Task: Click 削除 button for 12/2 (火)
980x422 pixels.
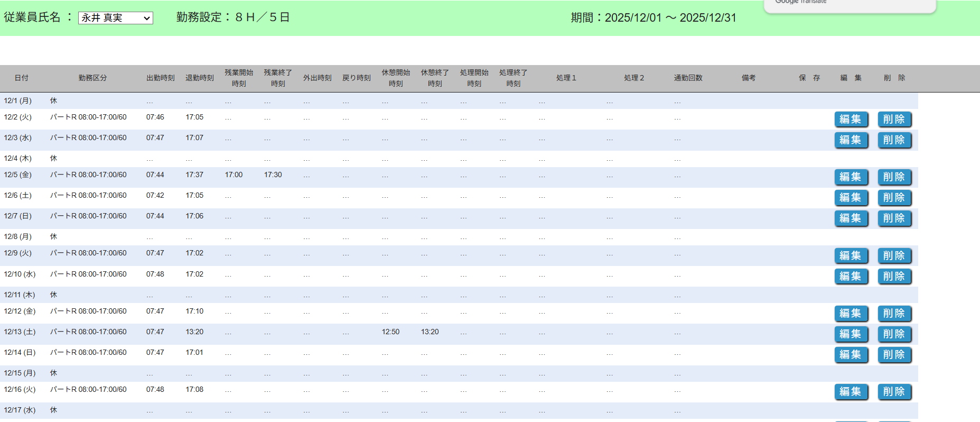Action: click(x=894, y=120)
